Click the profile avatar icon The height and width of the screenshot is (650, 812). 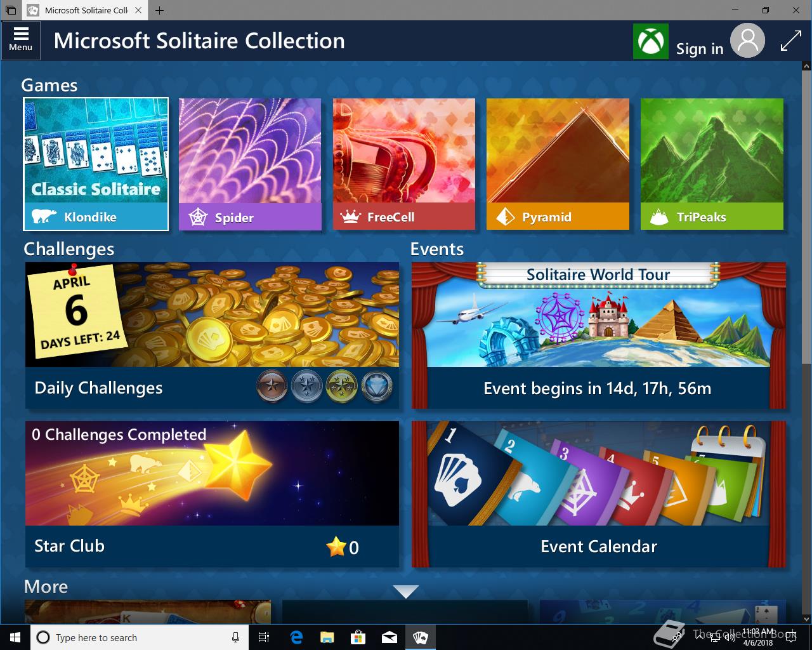(747, 41)
